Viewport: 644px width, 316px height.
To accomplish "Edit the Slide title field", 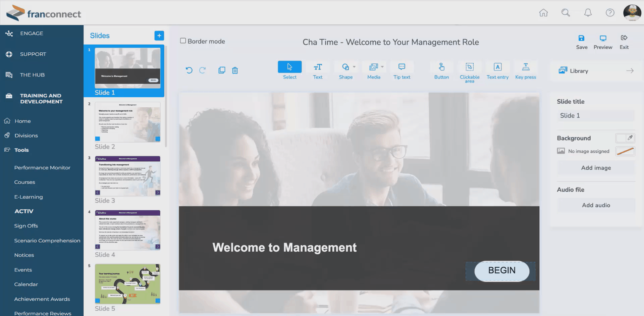I will click(x=596, y=116).
